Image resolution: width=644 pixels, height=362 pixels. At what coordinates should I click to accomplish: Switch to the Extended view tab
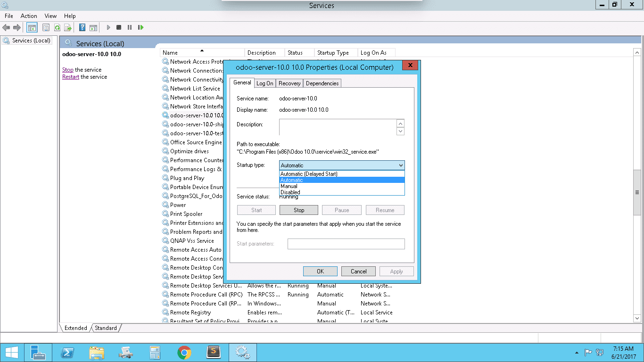click(x=76, y=328)
